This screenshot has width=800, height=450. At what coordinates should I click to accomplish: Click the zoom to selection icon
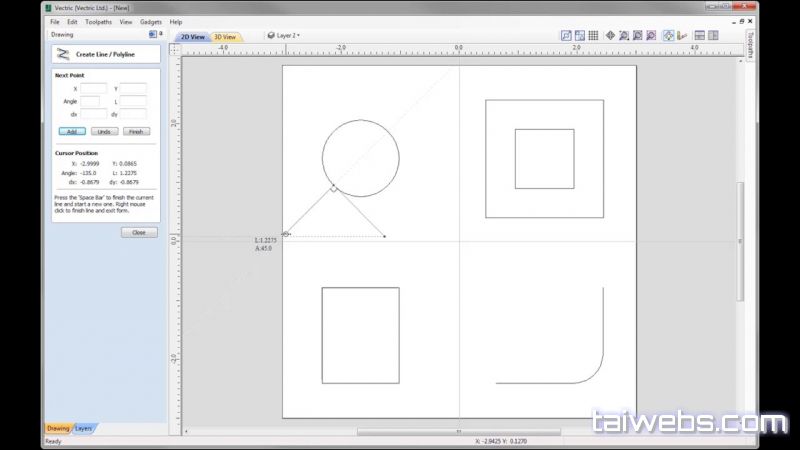[652, 36]
